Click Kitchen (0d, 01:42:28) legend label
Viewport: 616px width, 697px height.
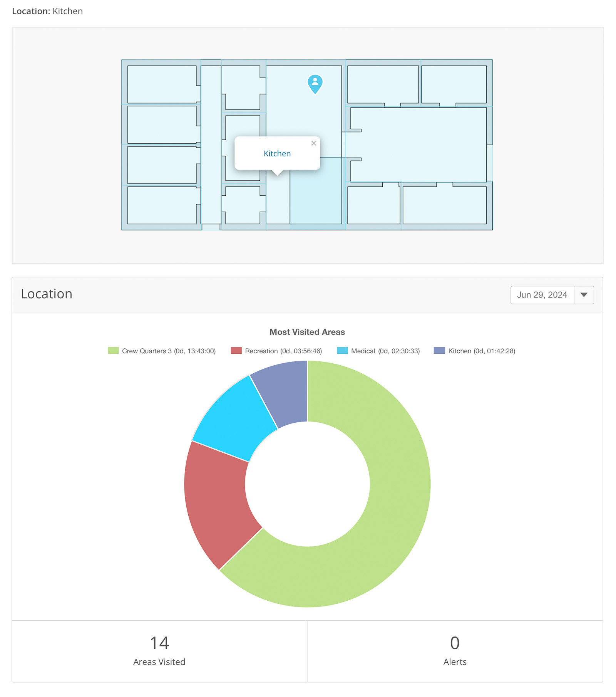[x=482, y=351]
